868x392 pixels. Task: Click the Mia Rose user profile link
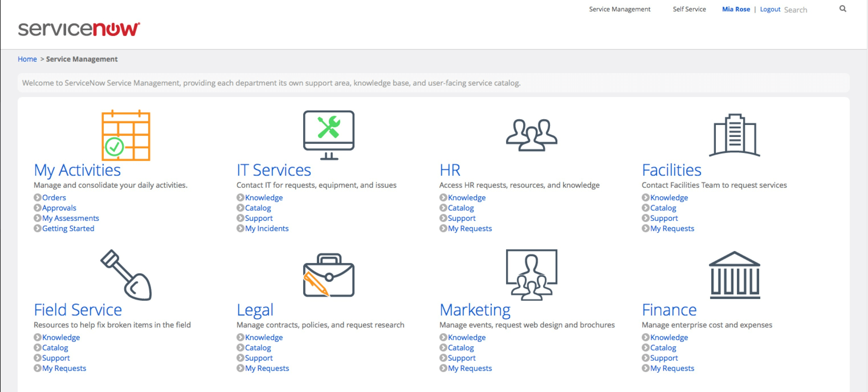[736, 9]
